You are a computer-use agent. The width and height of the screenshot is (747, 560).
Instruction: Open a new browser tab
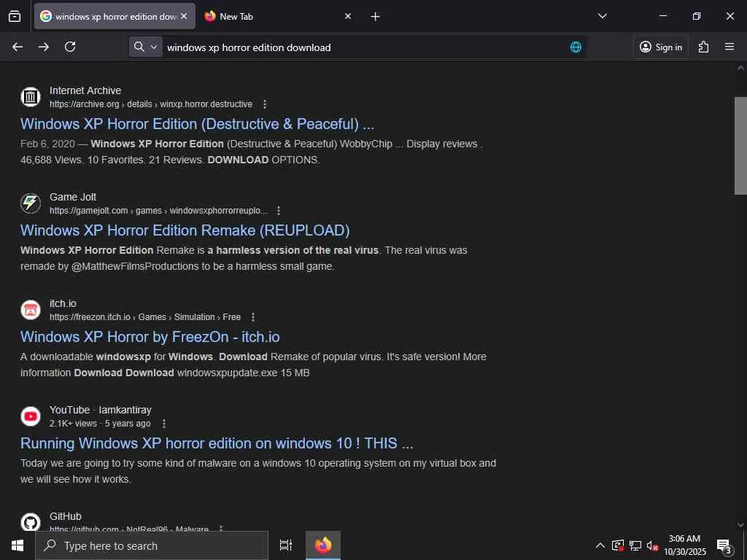(x=375, y=17)
